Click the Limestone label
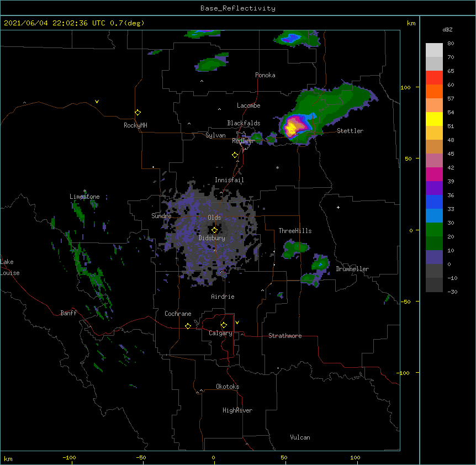This screenshot has width=476, height=465. click(x=84, y=197)
